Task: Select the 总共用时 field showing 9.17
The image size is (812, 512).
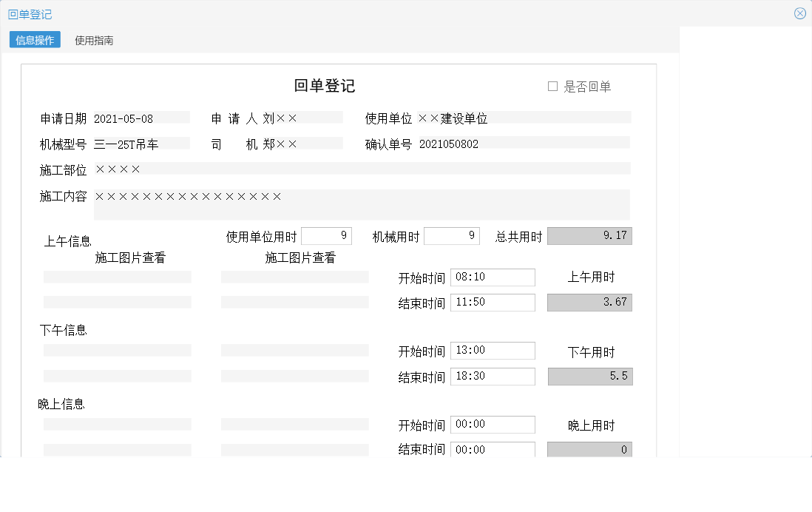Action: (x=589, y=235)
